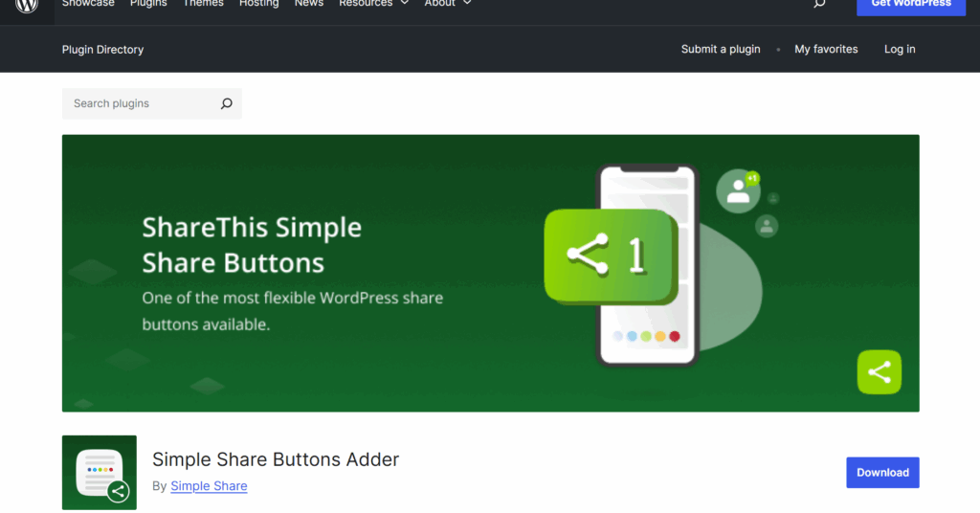Viewport: 980px width, 513px height.
Task: Open the Themes menu item
Action: click(203, 4)
